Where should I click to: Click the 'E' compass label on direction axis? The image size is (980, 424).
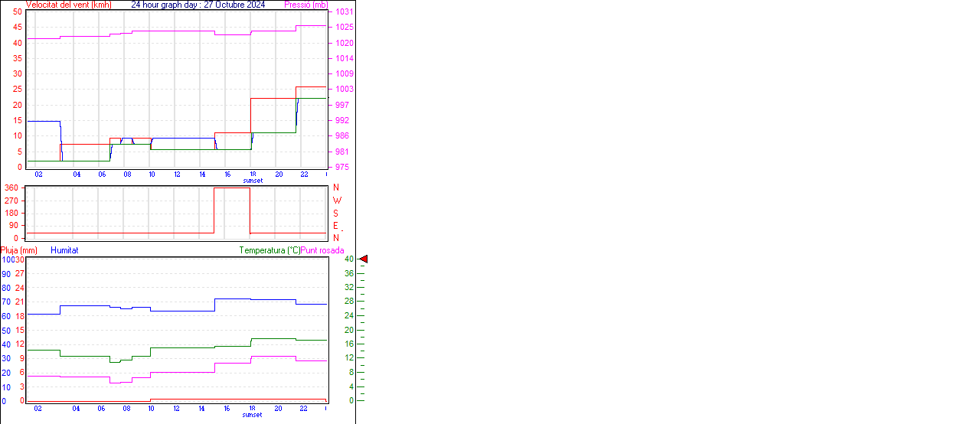pyautogui.click(x=335, y=226)
